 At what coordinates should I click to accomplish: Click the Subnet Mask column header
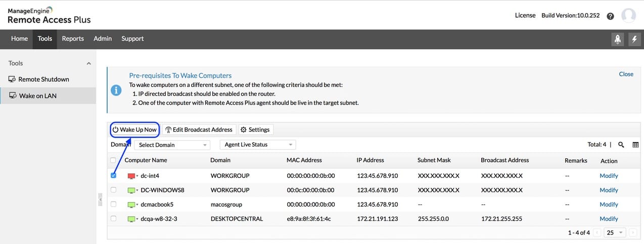click(435, 160)
